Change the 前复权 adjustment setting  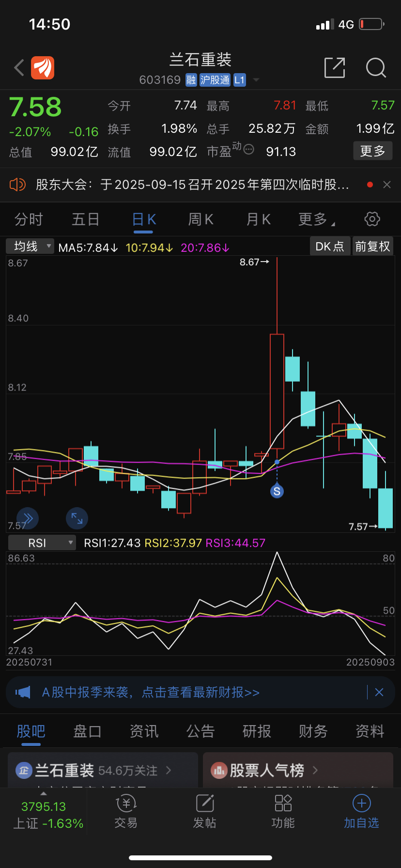pos(372,247)
